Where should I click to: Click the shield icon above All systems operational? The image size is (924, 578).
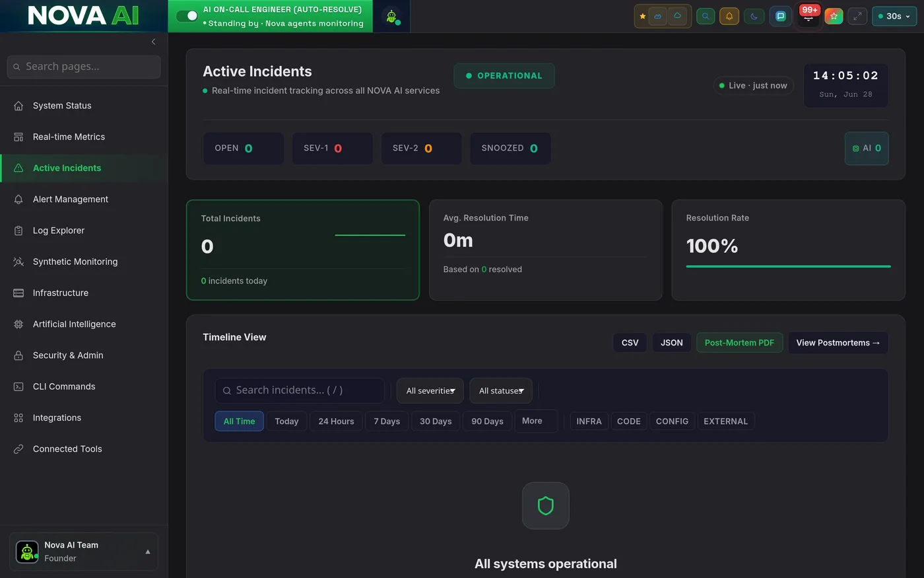pos(546,506)
